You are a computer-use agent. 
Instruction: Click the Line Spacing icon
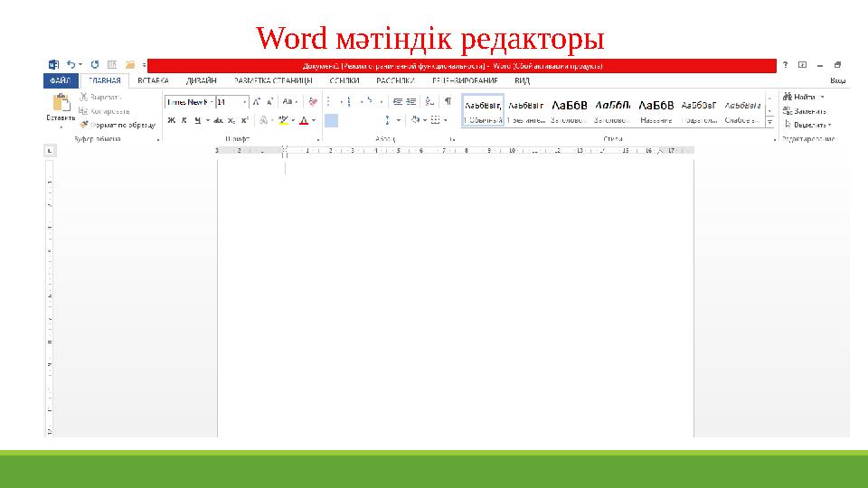tap(388, 120)
